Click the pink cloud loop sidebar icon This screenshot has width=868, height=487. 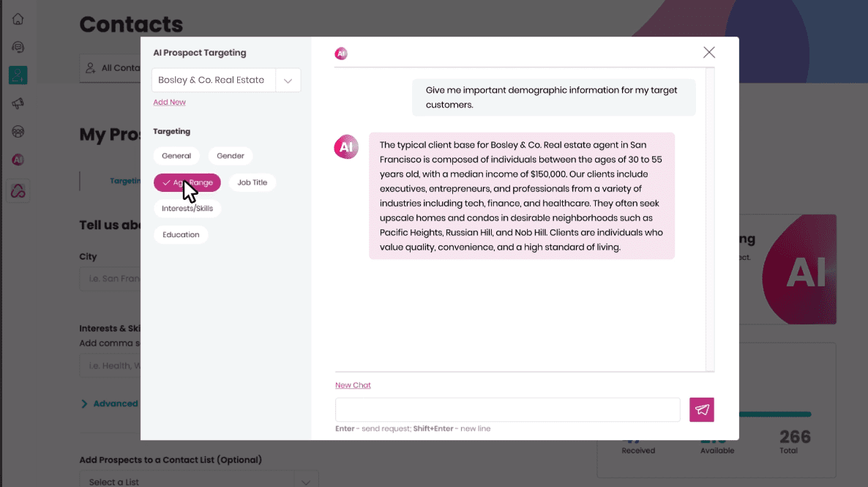tap(18, 191)
